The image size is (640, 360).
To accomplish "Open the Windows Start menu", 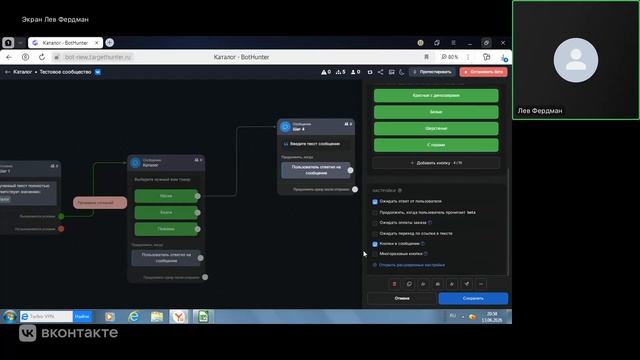I will 9,316.
